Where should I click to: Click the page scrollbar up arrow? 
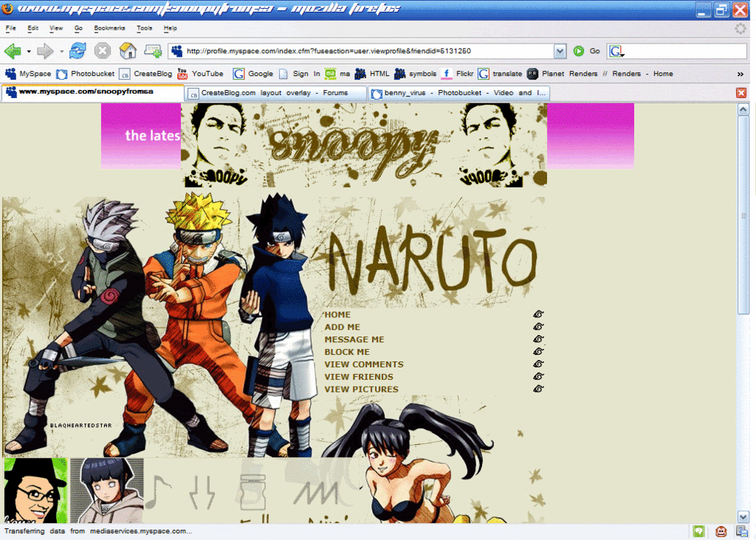point(743,109)
